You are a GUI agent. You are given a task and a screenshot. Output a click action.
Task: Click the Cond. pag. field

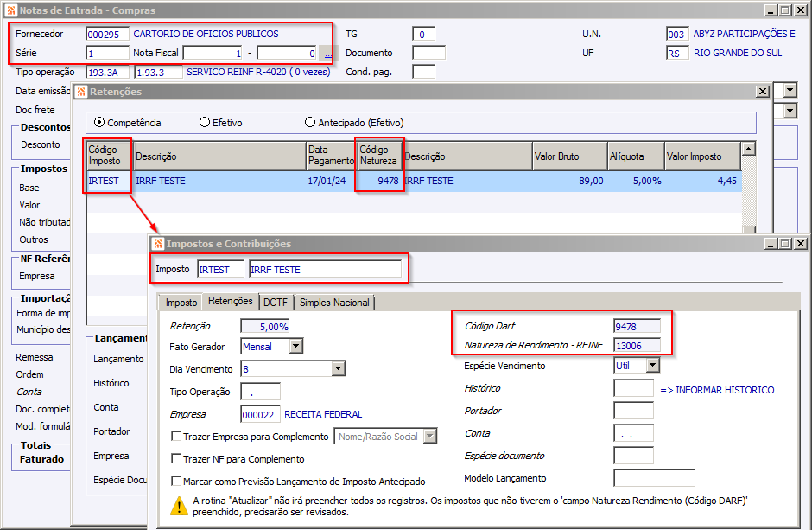tap(423, 73)
